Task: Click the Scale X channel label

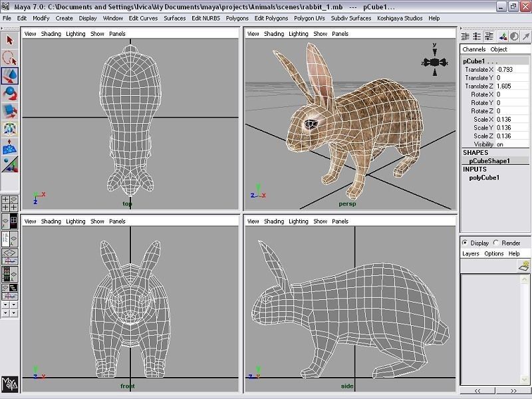Action: click(x=483, y=120)
